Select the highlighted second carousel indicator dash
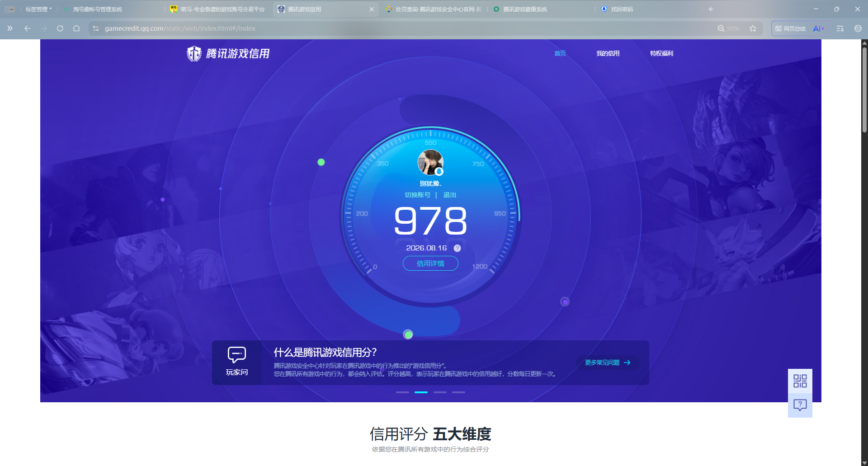Screen dimensions: 868x466 (x=421, y=392)
